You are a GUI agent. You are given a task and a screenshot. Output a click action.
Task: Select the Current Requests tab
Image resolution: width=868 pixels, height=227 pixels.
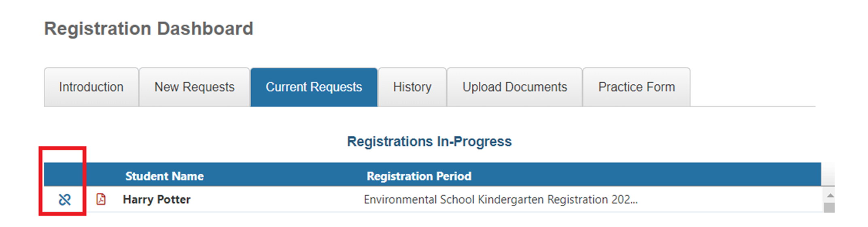pyautogui.click(x=314, y=87)
